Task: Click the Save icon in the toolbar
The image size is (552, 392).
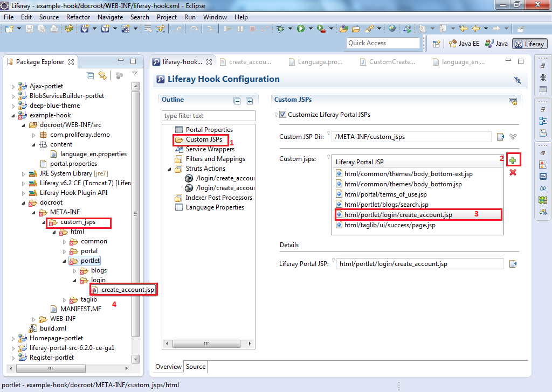Action: [29, 29]
